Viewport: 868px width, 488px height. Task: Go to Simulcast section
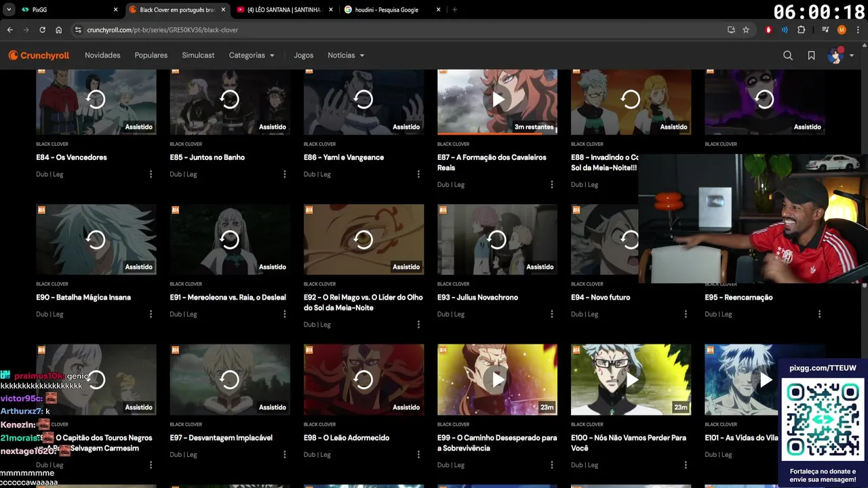(198, 56)
